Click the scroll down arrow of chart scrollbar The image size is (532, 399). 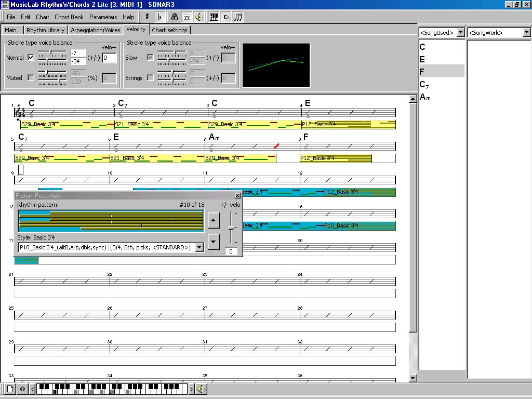pyautogui.click(x=413, y=378)
